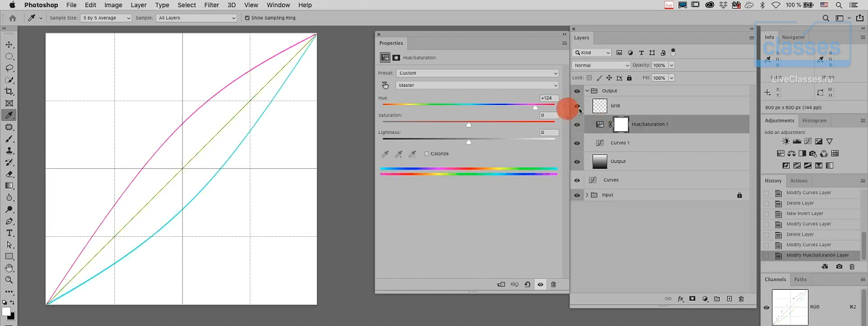The width and height of the screenshot is (868, 326).
Task: Select the Crop tool
Action: [10, 91]
